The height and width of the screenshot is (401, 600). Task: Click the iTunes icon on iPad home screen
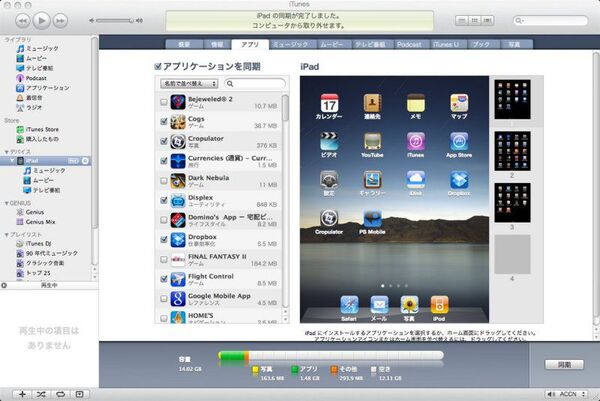coord(416,142)
